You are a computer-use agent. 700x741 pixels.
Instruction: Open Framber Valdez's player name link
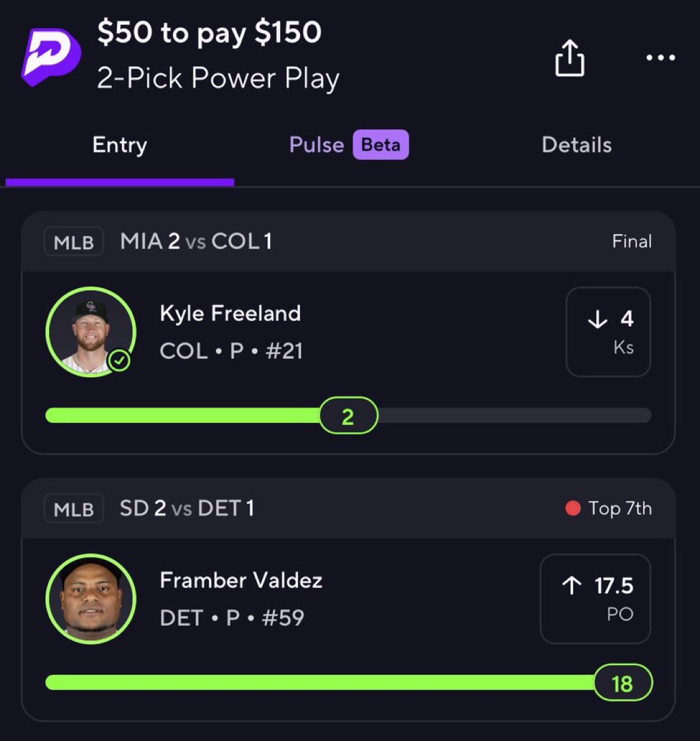tap(241, 580)
